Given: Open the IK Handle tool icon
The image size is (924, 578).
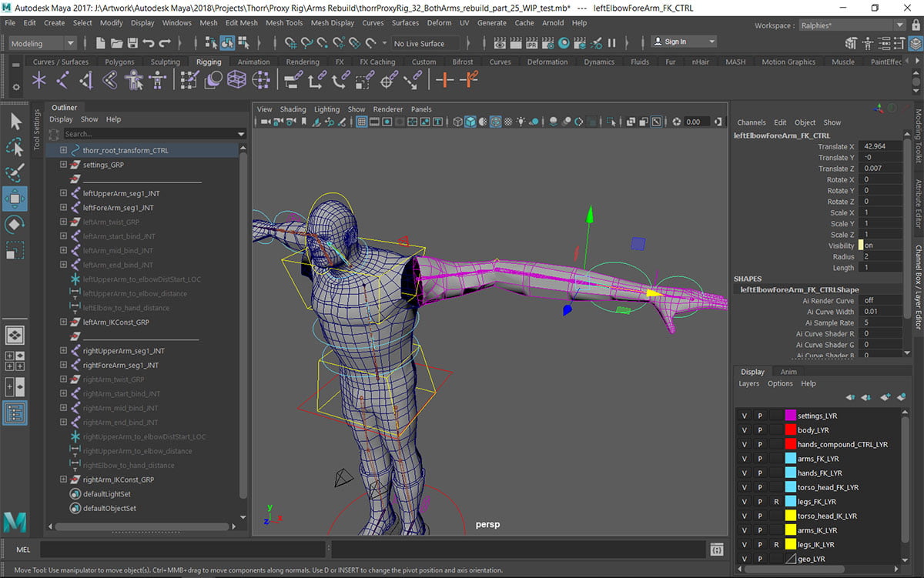Looking at the screenshot, I should (87, 79).
